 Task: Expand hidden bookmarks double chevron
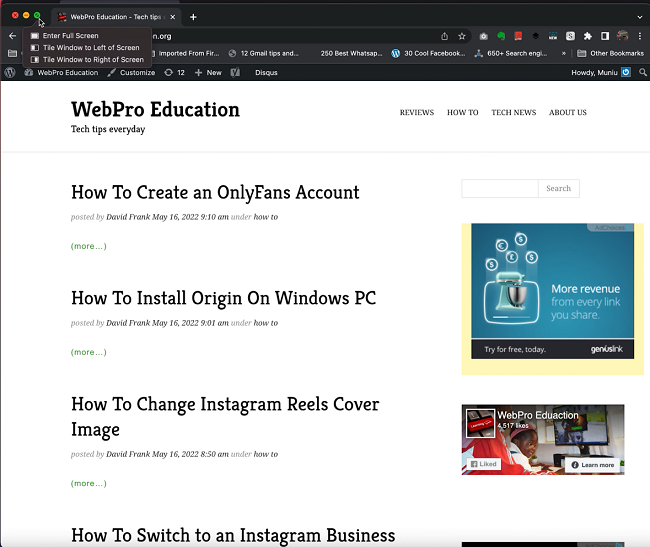point(563,53)
